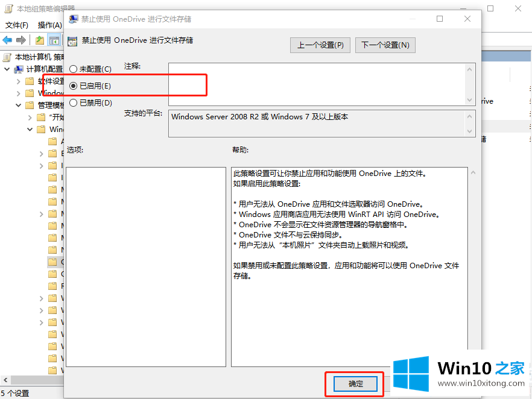This screenshot has height=399, width=532.
Task: Click 上一个设置(P) button
Action: [x=320, y=45]
